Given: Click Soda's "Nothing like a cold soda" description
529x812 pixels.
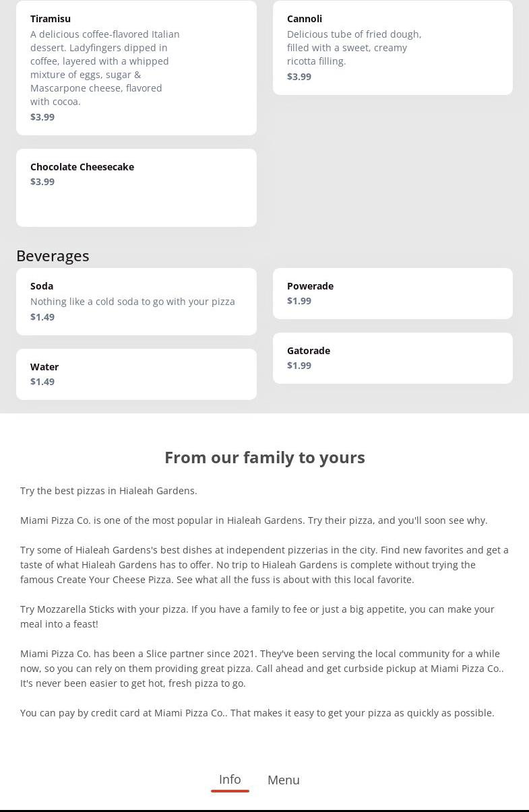Looking at the screenshot, I should point(133,302).
